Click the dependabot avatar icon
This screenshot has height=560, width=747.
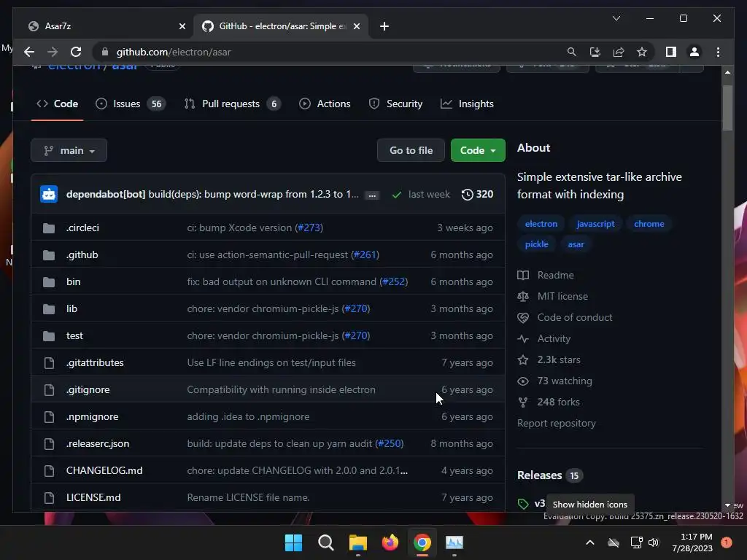(x=49, y=194)
